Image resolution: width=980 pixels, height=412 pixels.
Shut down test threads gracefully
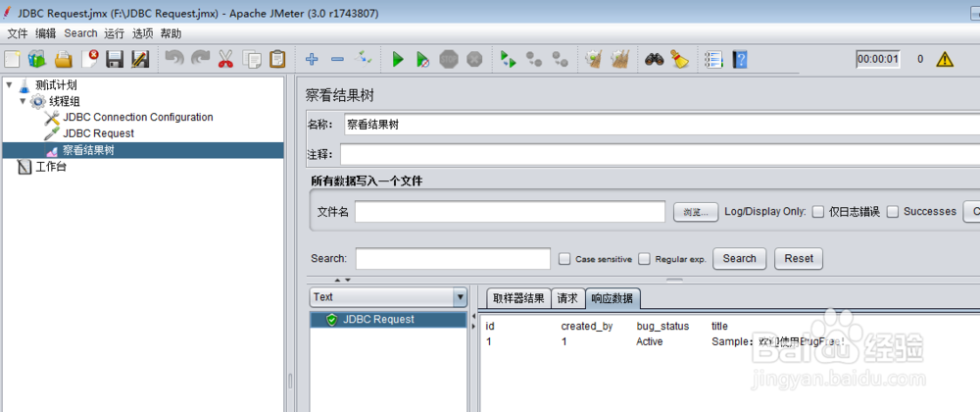coord(474,60)
